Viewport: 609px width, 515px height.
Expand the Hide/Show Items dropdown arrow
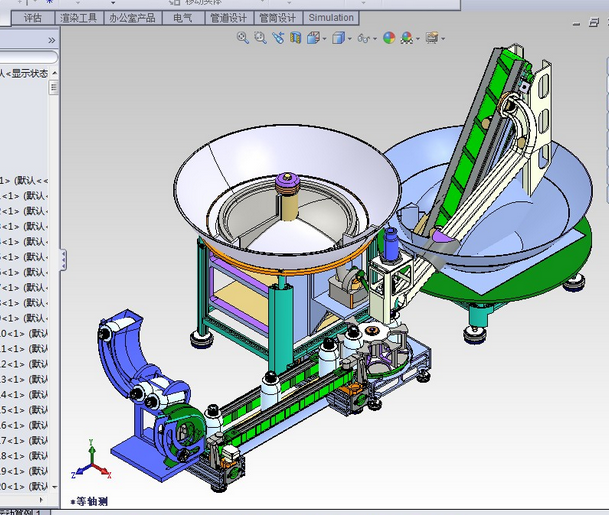tap(375, 39)
